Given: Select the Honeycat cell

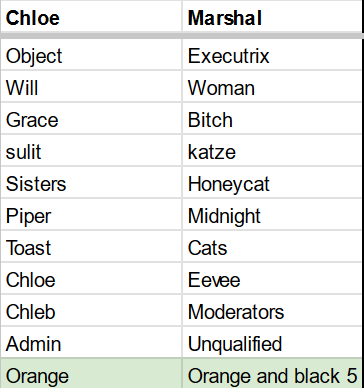Looking at the screenshot, I should [x=273, y=182].
